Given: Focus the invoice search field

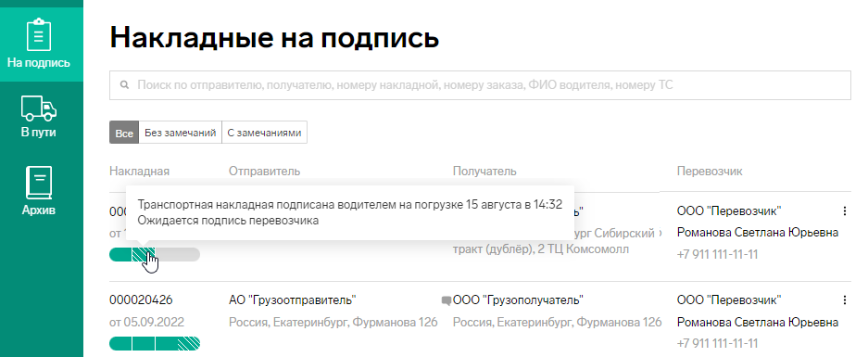Looking at the screenshot, I should [x=480, y=85].
